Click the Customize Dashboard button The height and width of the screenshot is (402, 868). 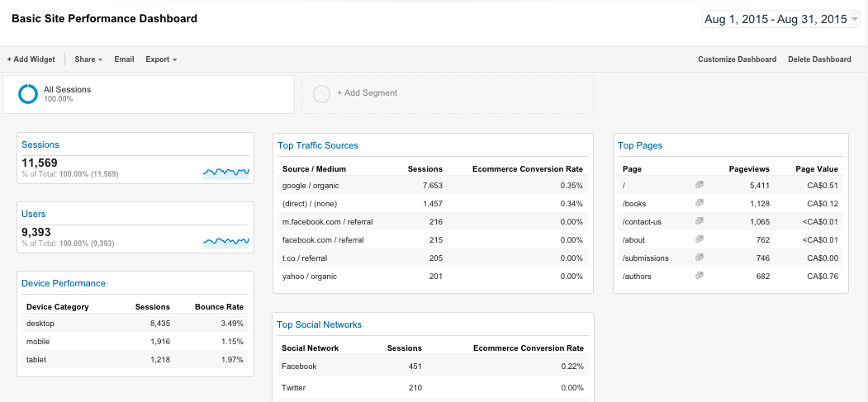coord(737,59)
